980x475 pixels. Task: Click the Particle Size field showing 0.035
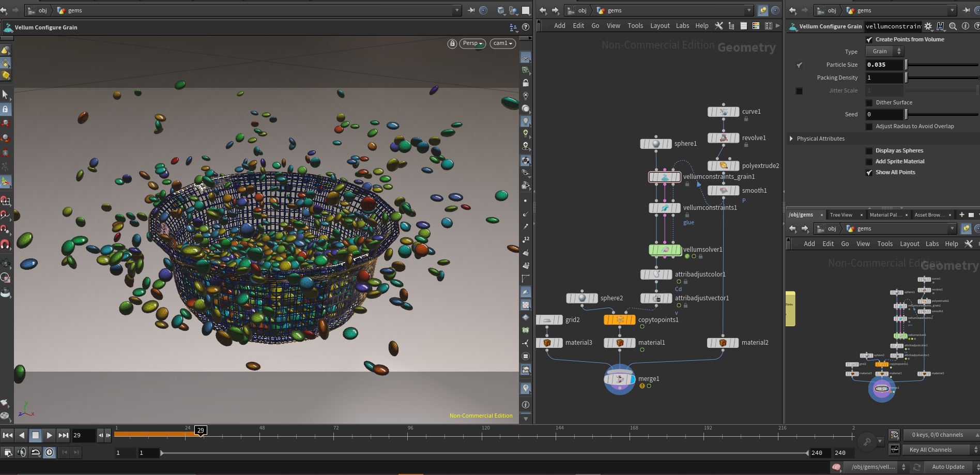[x=884, y=65]
